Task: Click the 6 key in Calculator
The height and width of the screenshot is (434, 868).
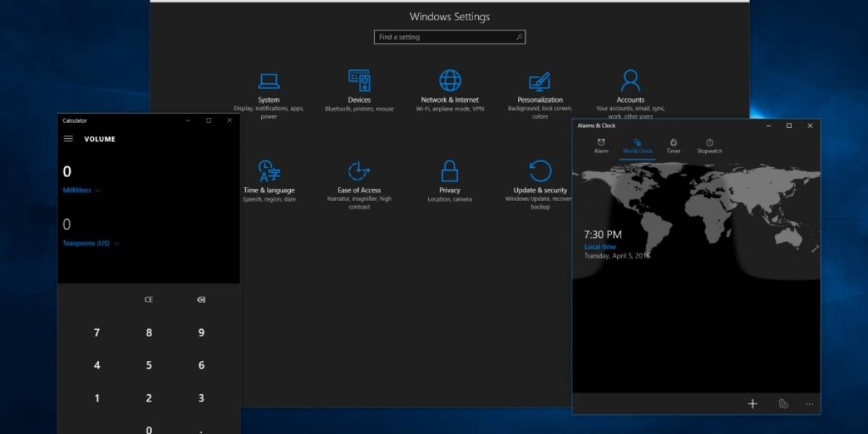Action: [x=201, y=365]
